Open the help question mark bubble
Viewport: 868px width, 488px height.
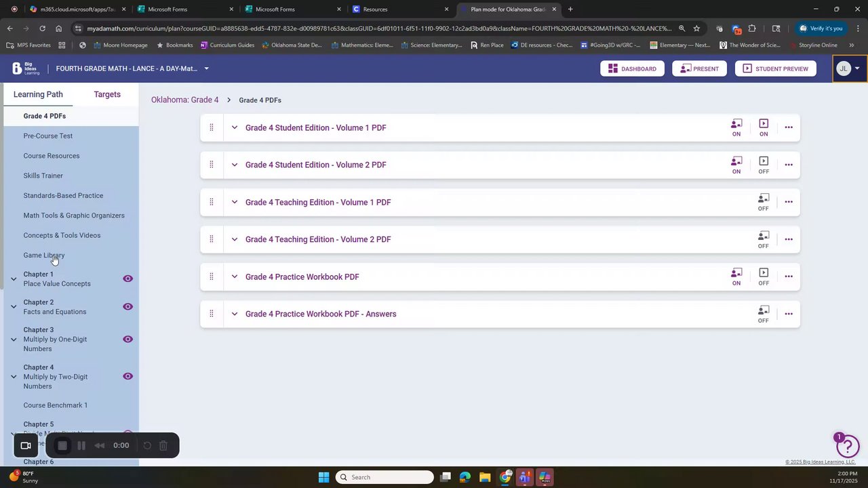click(848, 446)
